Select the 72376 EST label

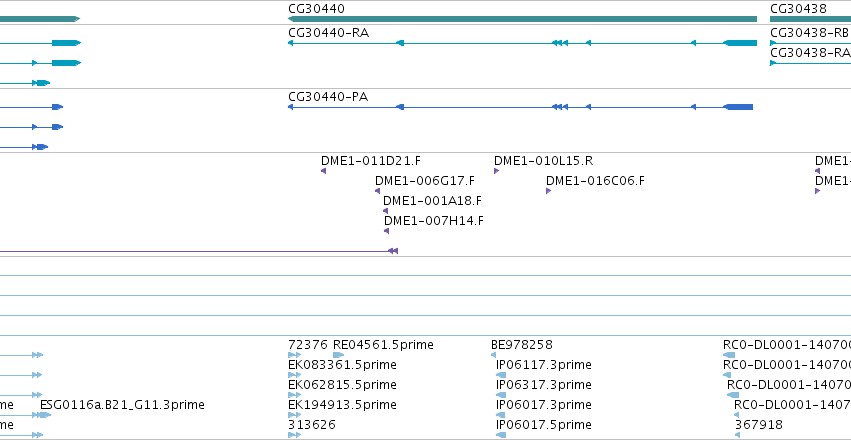click(x=308, y=345)
